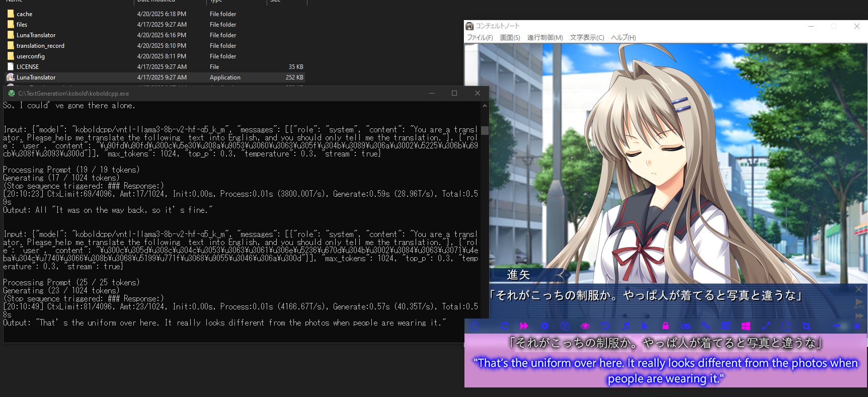This screenshot has height=397, width=868.
Task: Click the "Application" type cell
Action: pyautogui.click(x=225, y=77)
